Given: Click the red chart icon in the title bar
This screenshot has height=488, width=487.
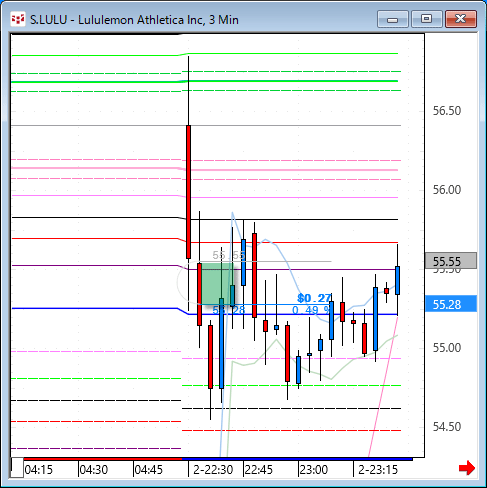Looking at the screenshot, I should pyautogui.click(x=18, y=19).
